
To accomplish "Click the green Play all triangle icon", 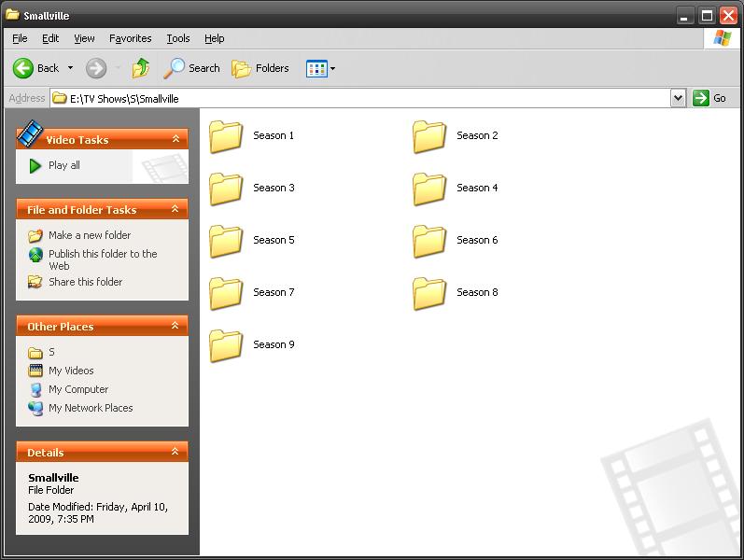I will (x=35, y=165).
